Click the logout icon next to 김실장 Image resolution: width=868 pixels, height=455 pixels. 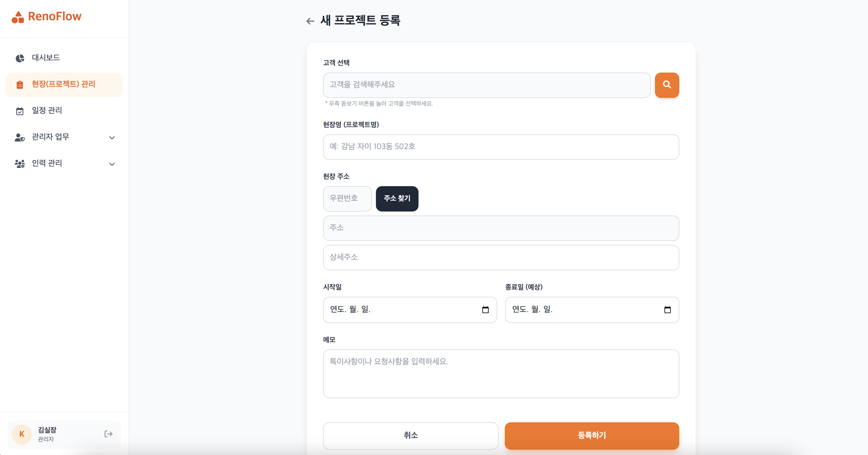tap(108, 434)
